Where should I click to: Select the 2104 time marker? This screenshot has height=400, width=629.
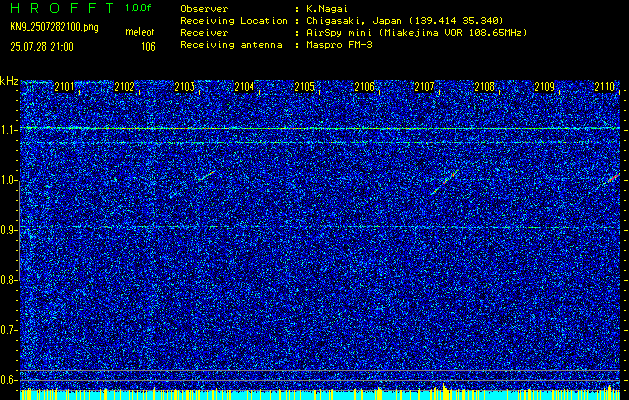coord(244,87)
